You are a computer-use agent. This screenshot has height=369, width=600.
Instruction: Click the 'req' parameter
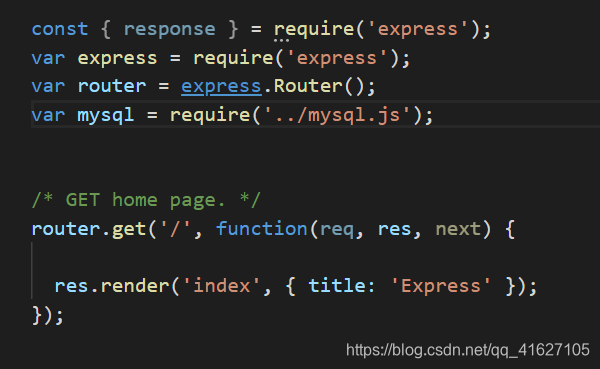tap(337, 230)
